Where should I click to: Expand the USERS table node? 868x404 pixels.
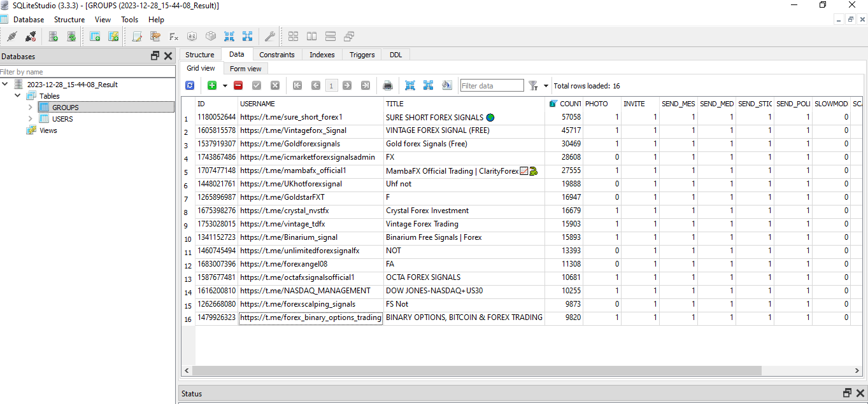tap(30, 119)
